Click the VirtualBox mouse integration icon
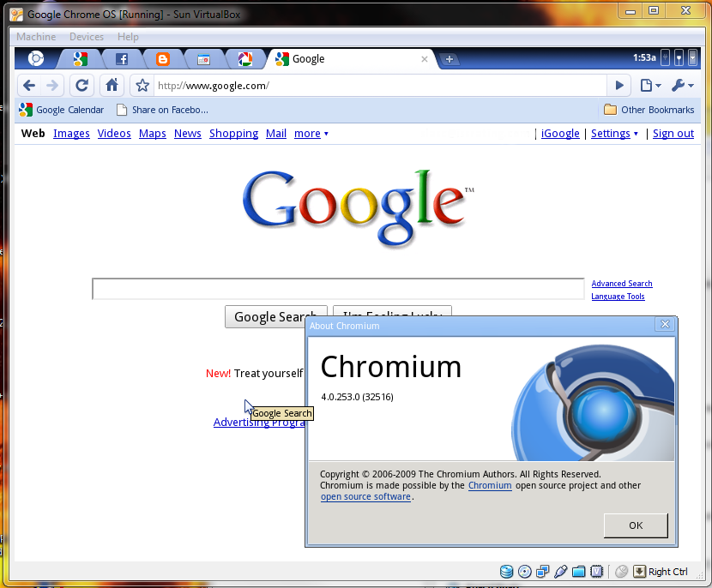Screen dimensions: 712x588 pos(621,572)
